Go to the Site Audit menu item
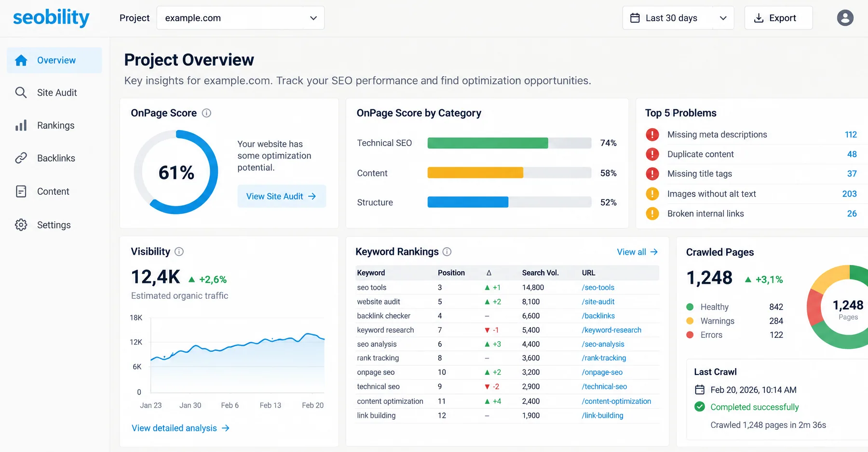868x452 pixels. 54,93
